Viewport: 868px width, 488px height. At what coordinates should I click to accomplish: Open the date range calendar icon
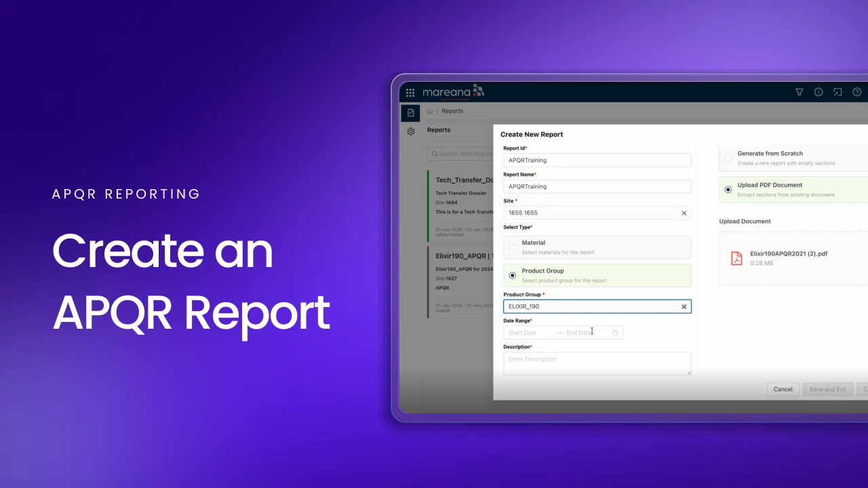pos(615,333)
